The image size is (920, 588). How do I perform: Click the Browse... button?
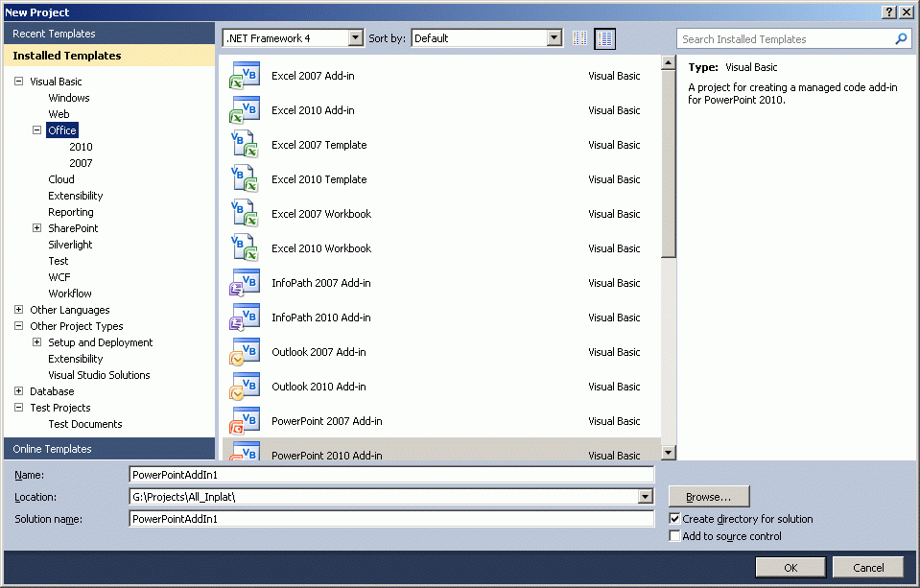click(x=709, y=497)
